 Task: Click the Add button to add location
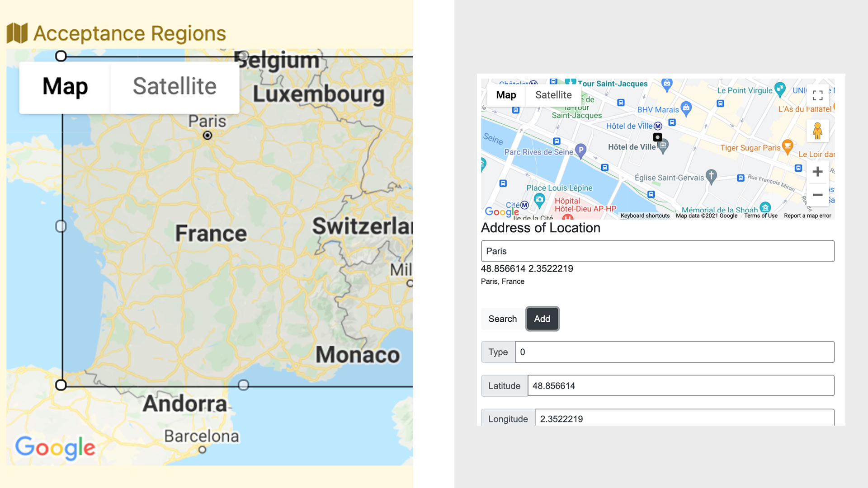pos(542,318)
